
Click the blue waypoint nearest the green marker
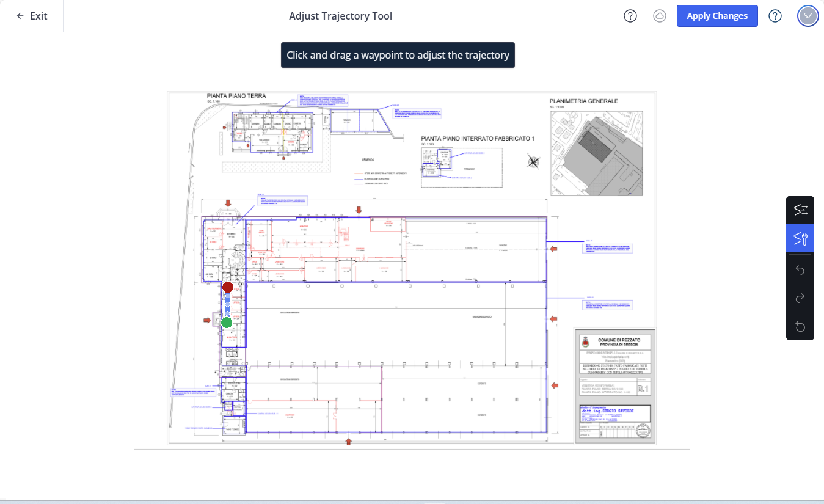pos(227,313)
